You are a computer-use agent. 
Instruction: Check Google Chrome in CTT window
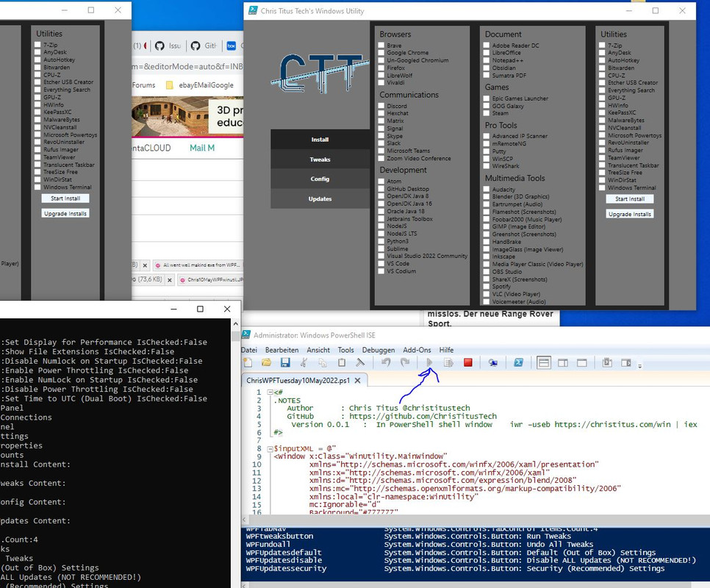click(381, 52)
